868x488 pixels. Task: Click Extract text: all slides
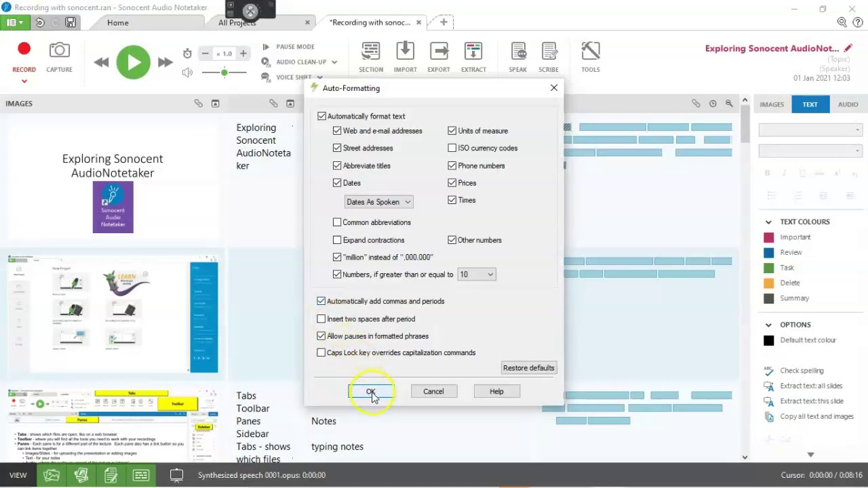click(x=811, y=386)
